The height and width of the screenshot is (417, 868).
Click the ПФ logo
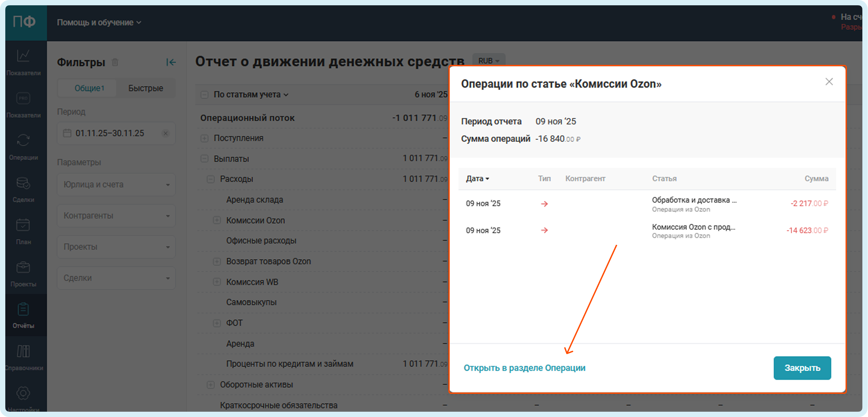[24, 22]
